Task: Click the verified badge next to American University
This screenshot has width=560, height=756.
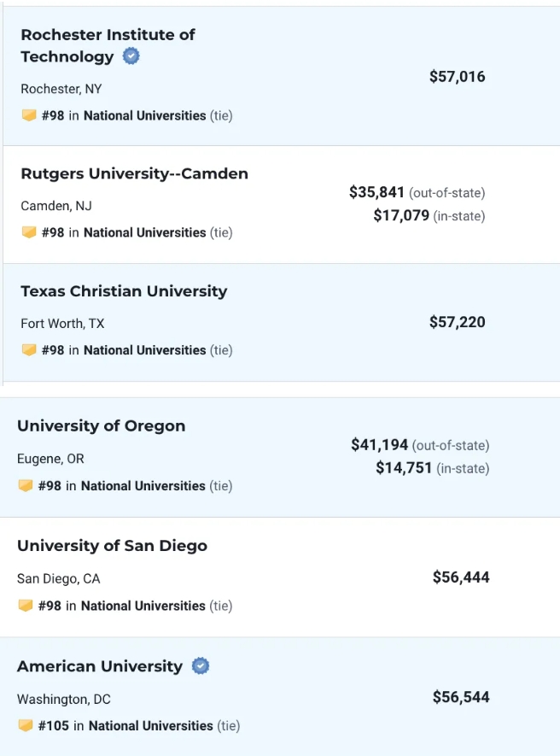Action: pos(201,665)
